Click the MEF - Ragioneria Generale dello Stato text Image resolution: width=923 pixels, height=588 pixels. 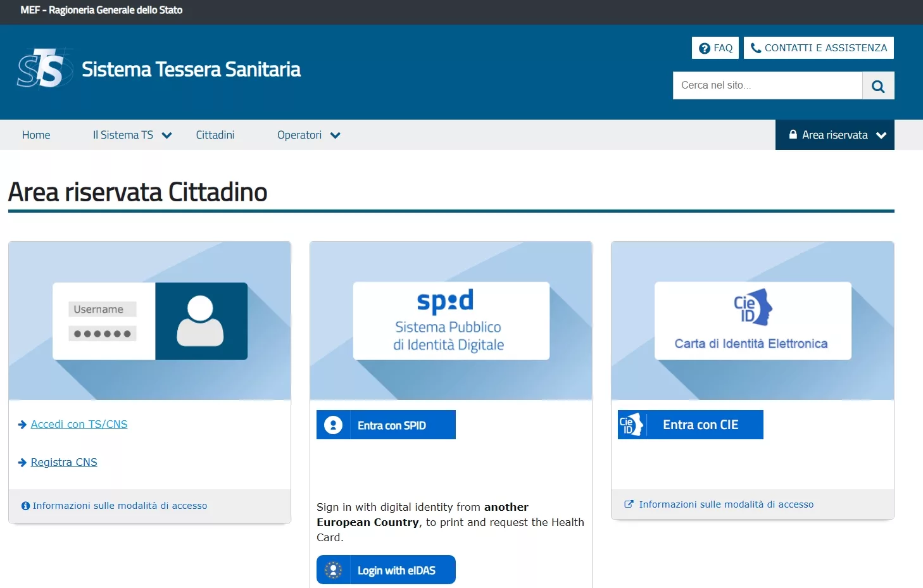tap(101, 10)
